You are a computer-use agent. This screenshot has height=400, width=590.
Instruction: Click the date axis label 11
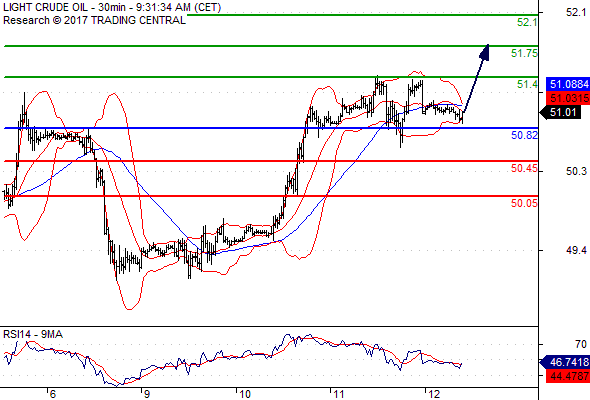[339, 394]
